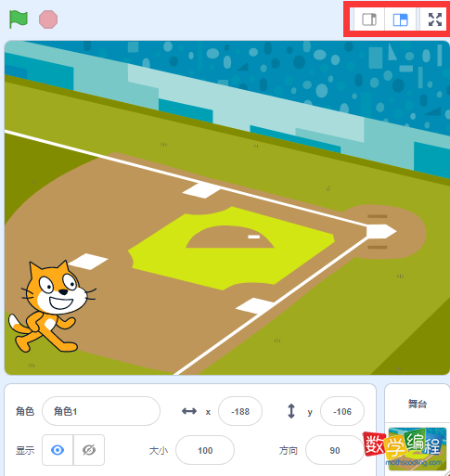This screenshot has height=476, width=450.
Task: Click the cat sprite on stage
Action: click(52, 307)
